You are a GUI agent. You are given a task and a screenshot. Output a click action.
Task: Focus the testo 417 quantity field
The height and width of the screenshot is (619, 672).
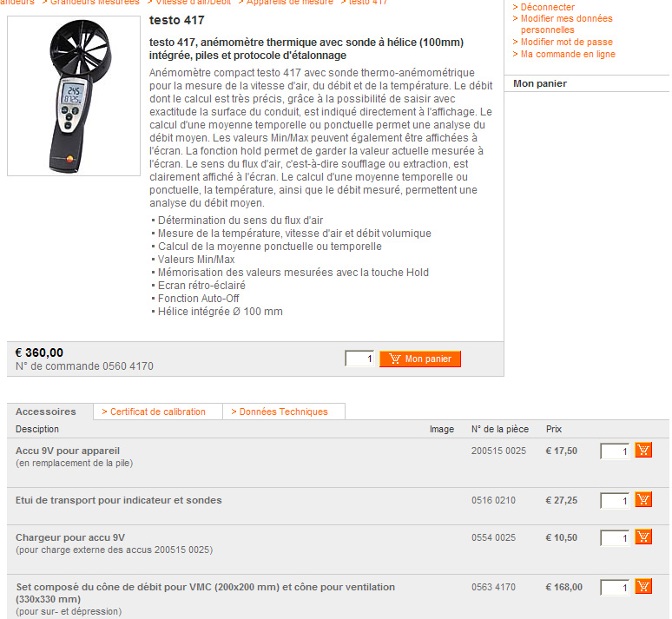pyautogui.click(x=359, y=359)
